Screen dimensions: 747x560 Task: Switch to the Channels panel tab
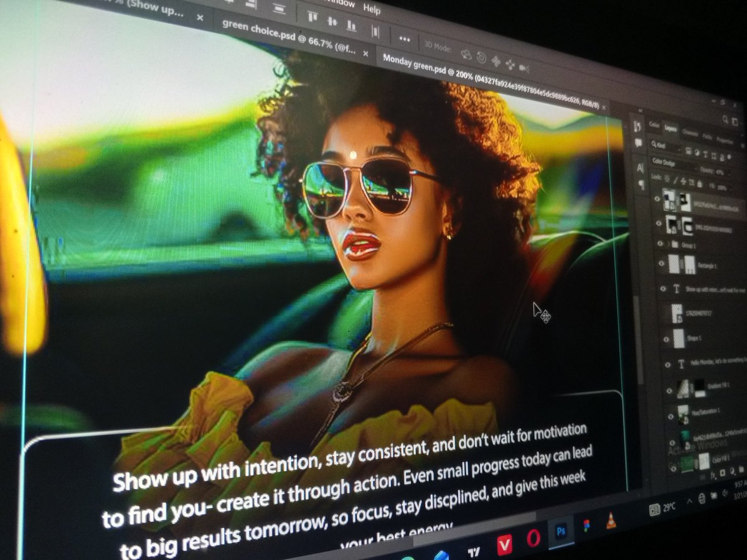coord(690,133)
